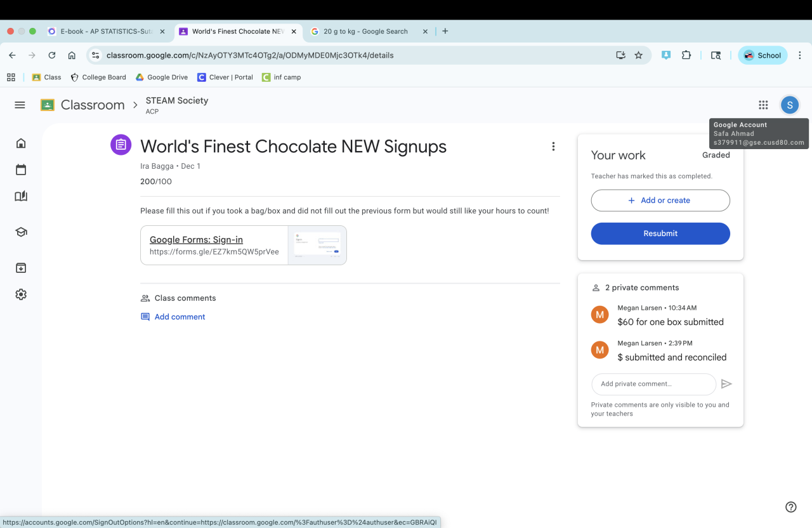Screen dimensions: 812x528
Task: Switch to the AP Statistics E-book tab
Action: [x=105, y=31]
